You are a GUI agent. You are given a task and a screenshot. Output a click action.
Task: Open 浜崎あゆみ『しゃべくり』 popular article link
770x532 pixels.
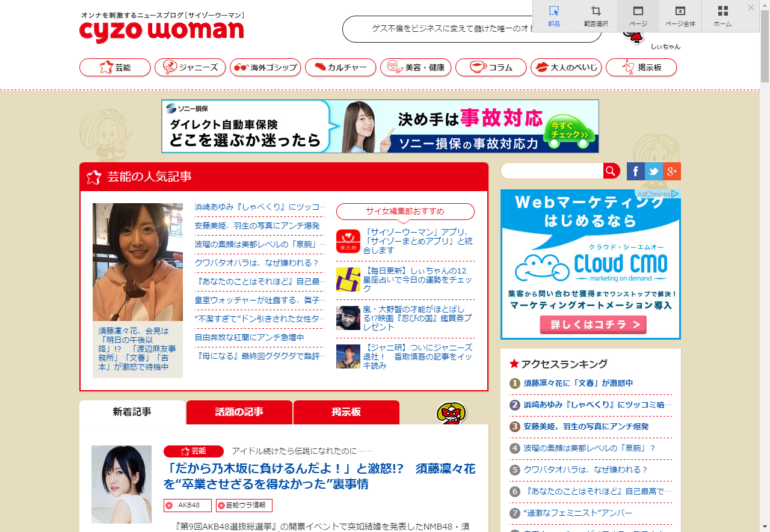[259, 207]
